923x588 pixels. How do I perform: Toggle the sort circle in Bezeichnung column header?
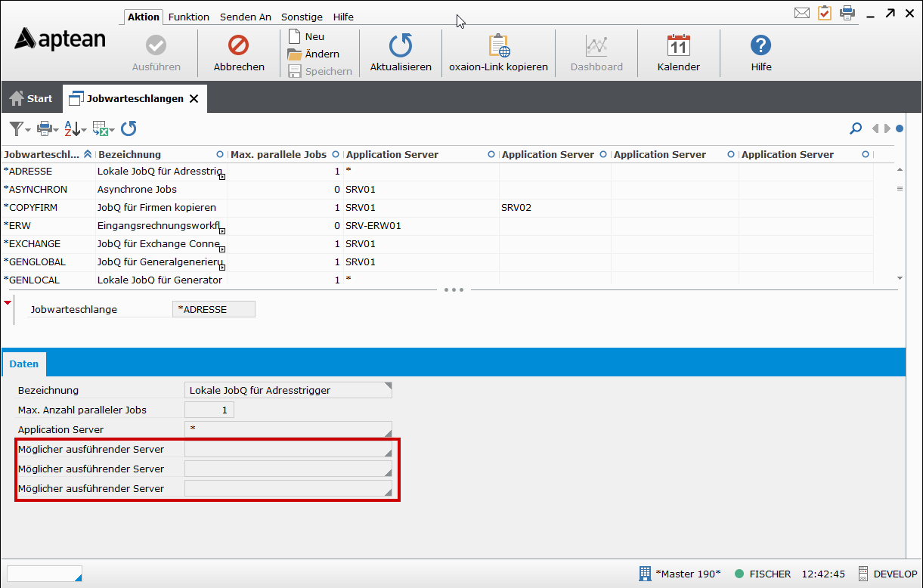tap(220, 154)
